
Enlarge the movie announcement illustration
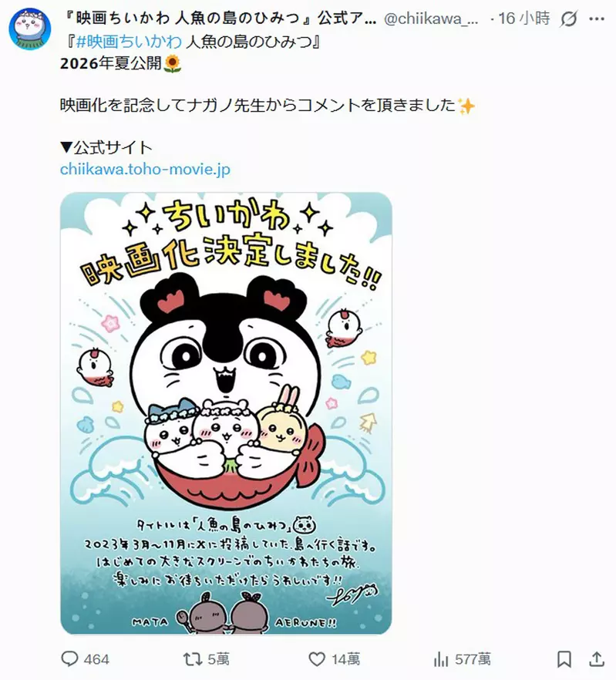click(x=226, y=413)
